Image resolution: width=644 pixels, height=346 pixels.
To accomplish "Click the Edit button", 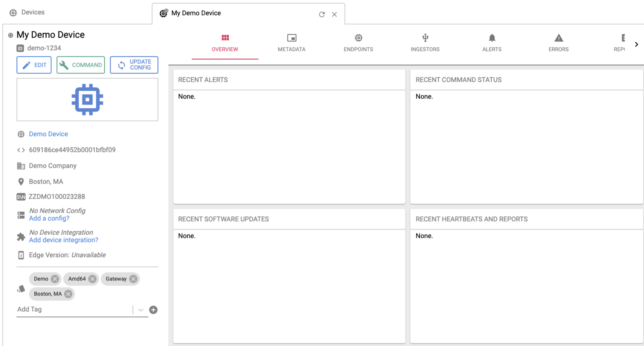I will pos(34,65).
